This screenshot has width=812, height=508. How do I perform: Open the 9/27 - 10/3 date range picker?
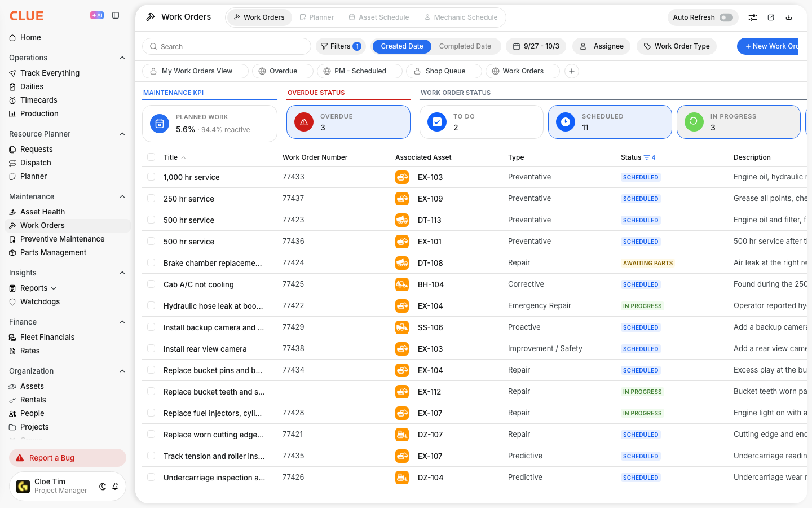(x=536, y=46)
